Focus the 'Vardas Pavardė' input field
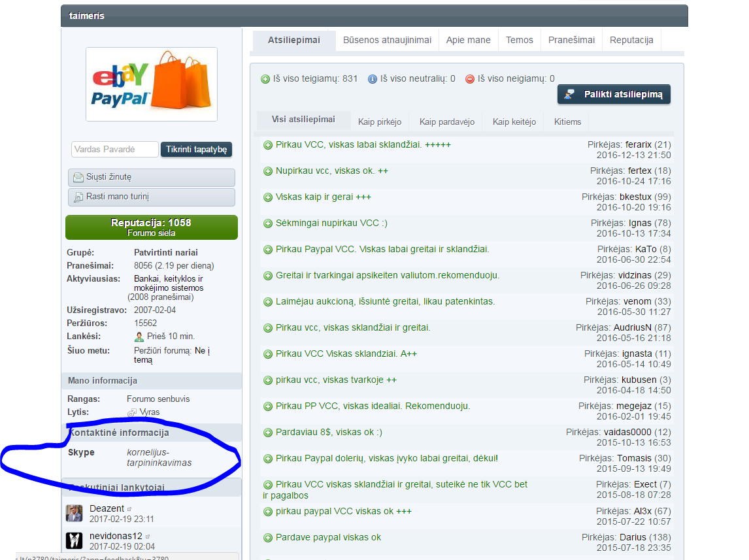The width and height of the screenshot is (749, 560). point(114,150)
